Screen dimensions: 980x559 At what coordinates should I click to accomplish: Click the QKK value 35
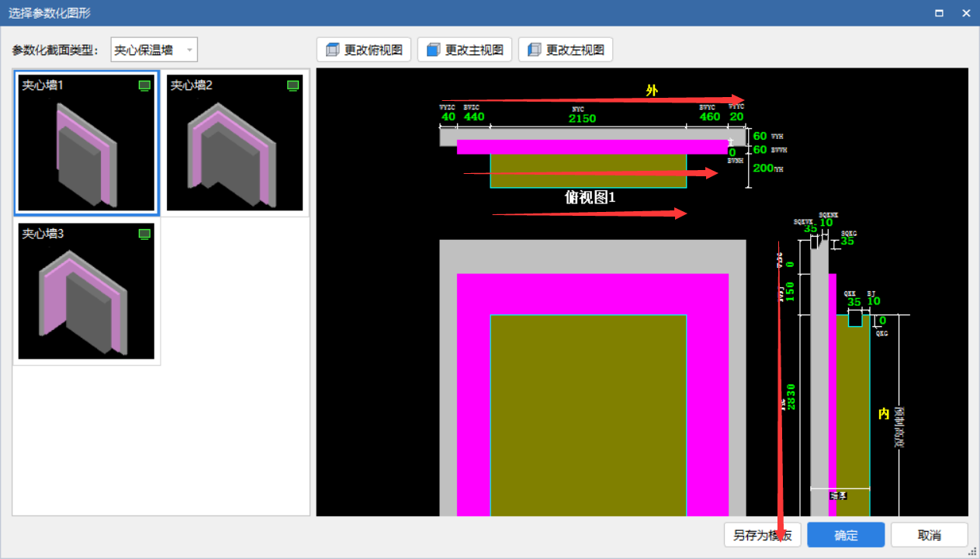tap(854, 302)
